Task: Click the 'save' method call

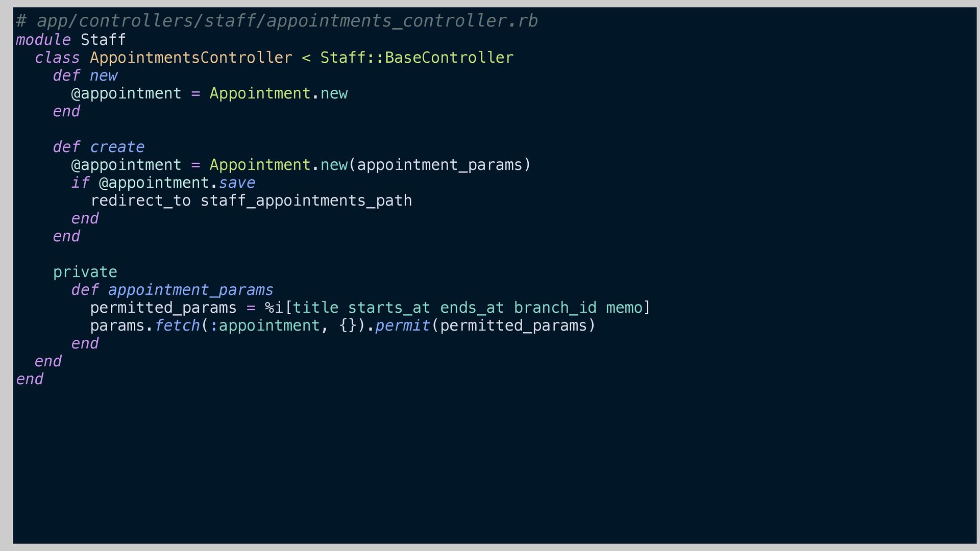Action: pos(237,183)
